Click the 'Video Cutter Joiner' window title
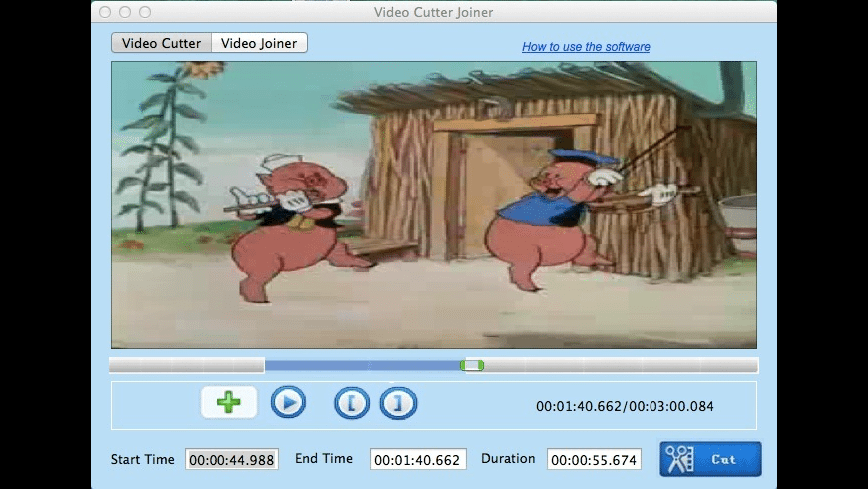Screen dimensions: 868x489 (433, 12)
